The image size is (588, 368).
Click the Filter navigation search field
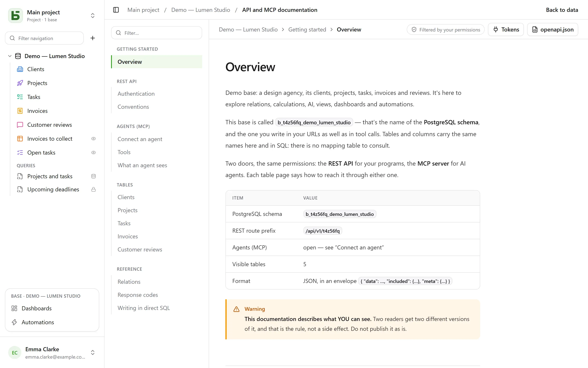point(45,38)
